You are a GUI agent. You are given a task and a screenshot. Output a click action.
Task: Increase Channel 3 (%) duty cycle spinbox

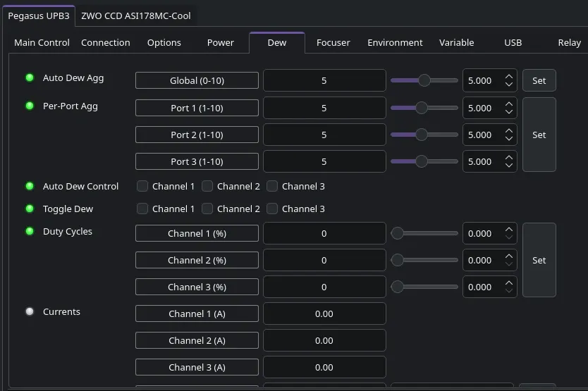pyautogui.click(x=509, y=283)
